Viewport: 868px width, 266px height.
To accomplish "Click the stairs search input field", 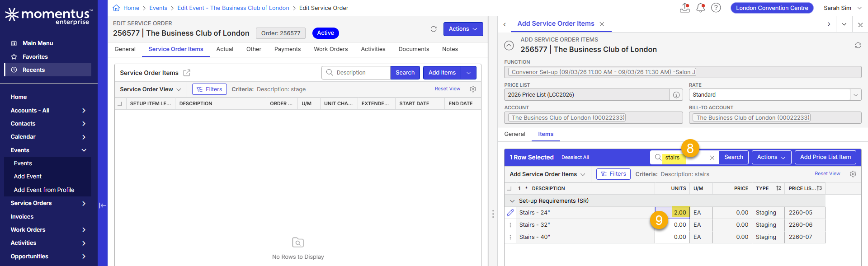I will [685, 158].
